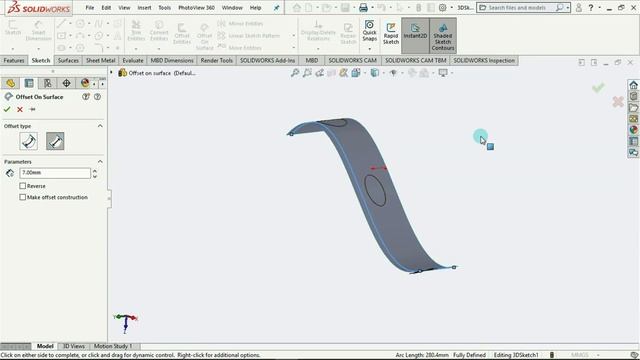This screenshot has width=640, height=360.
Task: Open the Insert menu
Action: (x=144, y=8)
